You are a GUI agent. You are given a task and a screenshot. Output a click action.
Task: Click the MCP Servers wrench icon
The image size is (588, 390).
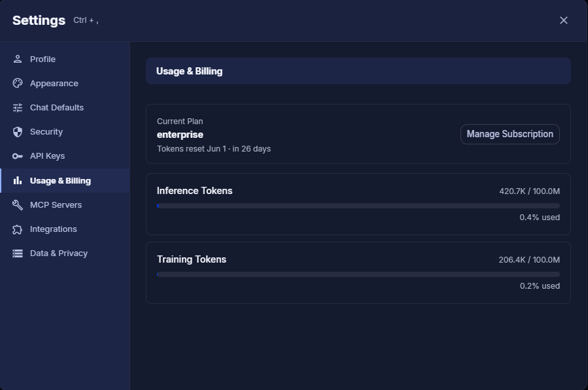pos(17,205)
